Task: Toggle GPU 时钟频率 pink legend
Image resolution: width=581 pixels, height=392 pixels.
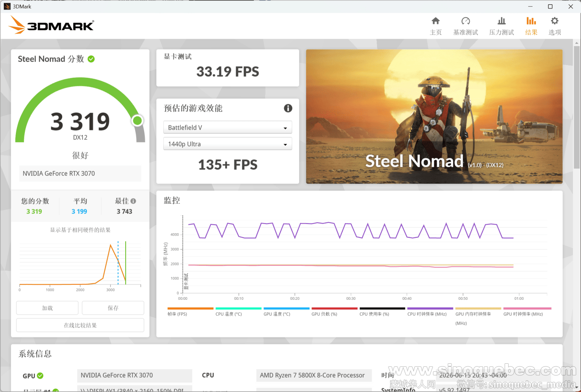Action: coord(527,309)
